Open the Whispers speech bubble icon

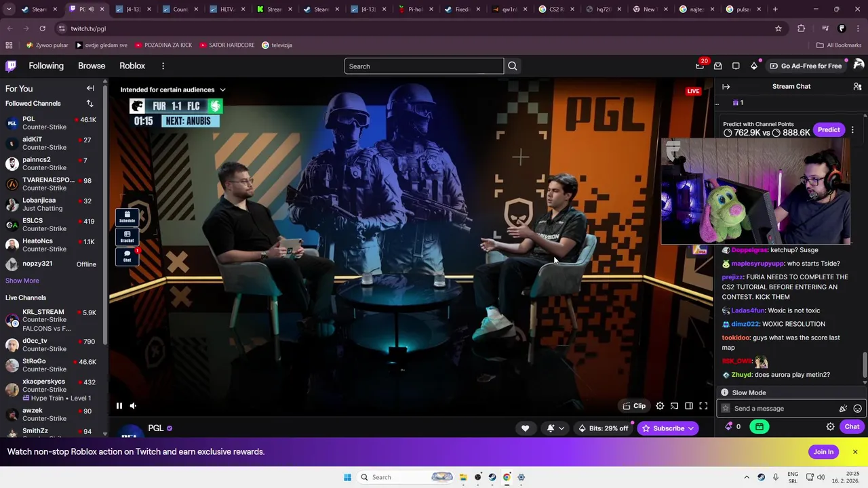(736, 66)
